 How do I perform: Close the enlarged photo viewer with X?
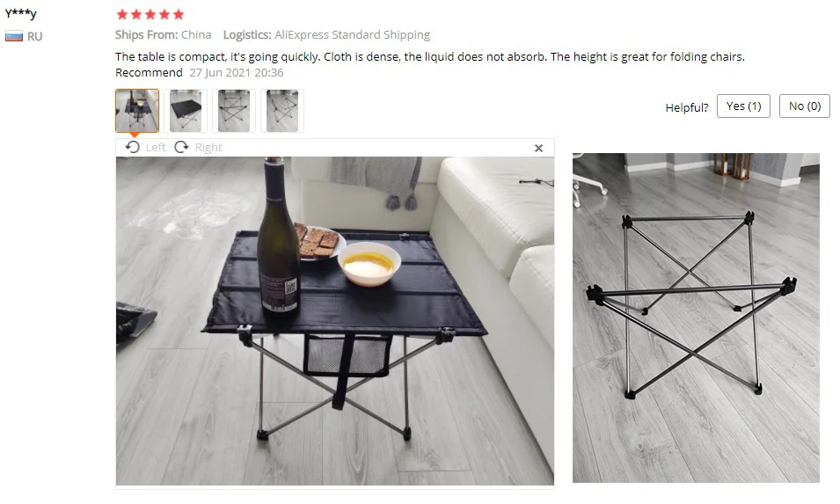click(x=538, y=149)
